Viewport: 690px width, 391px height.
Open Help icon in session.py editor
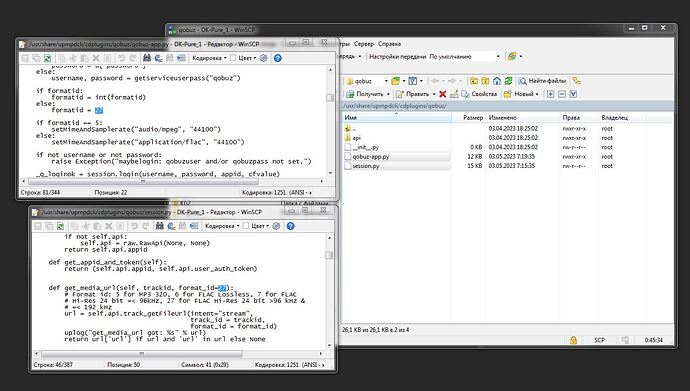point(290,226)
